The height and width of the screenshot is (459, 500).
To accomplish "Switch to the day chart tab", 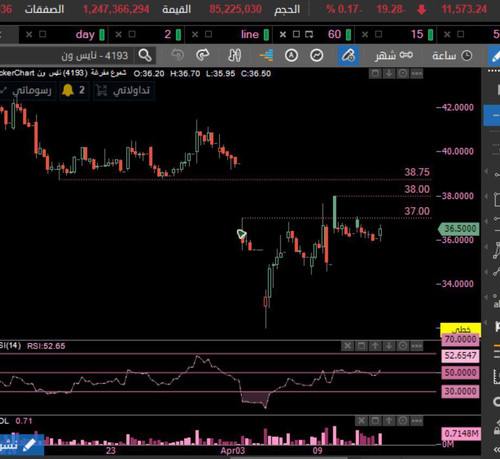I will point(85,34).
